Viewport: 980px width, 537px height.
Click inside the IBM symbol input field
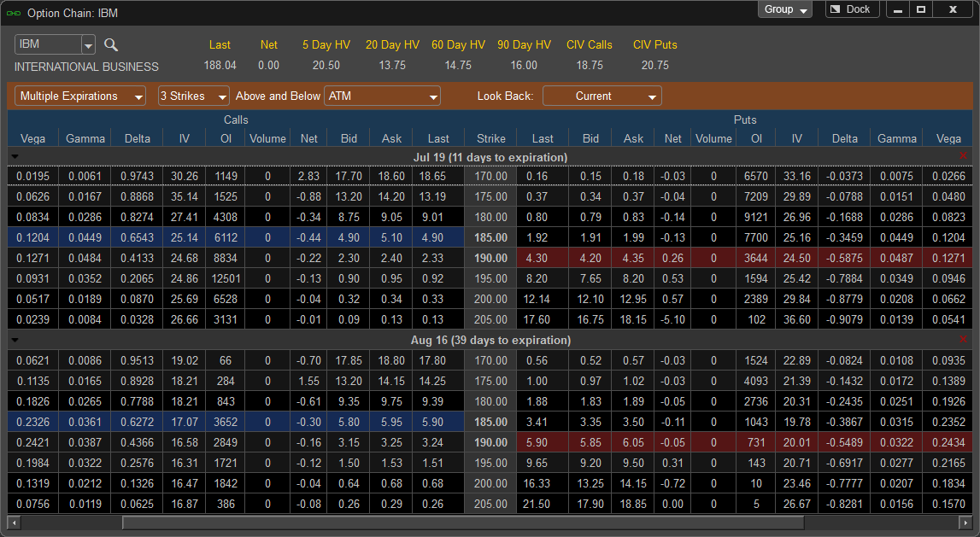[x=48, y=44]
